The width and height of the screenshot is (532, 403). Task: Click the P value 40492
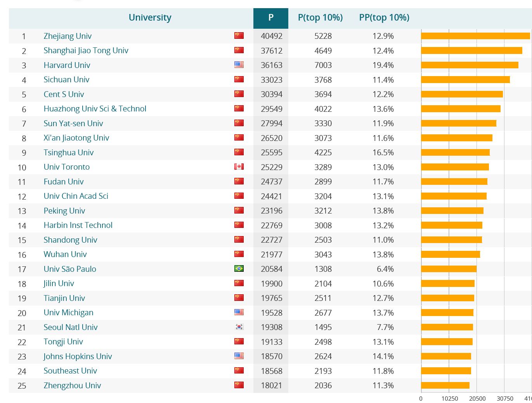pyautogui.click(x=272, y=36)
